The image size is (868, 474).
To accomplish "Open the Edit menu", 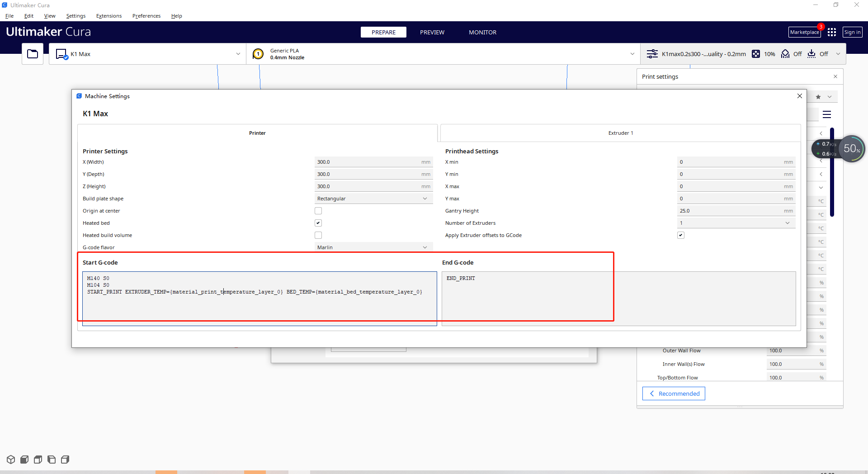I will click(29, 16).
